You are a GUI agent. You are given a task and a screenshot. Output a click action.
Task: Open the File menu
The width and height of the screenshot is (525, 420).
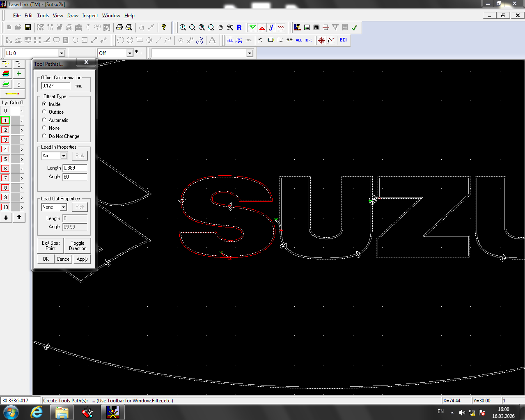17,16
